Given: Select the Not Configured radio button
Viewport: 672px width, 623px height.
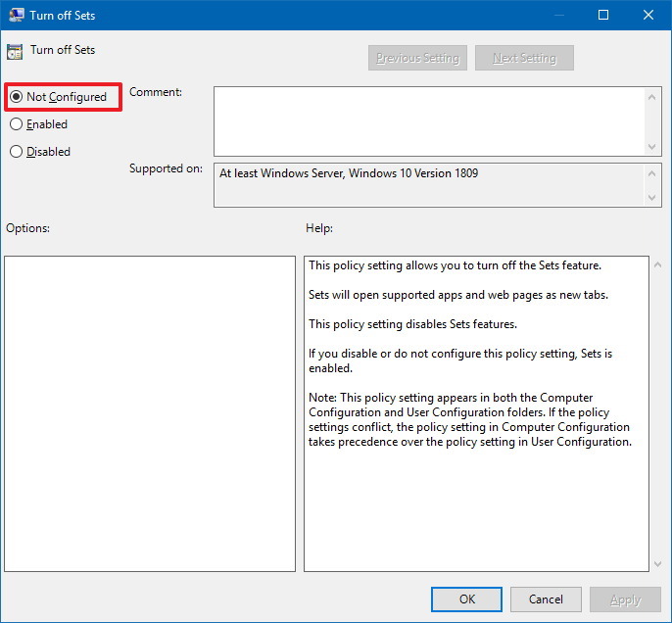Looking at the screenshot, I should pos(17,97).
